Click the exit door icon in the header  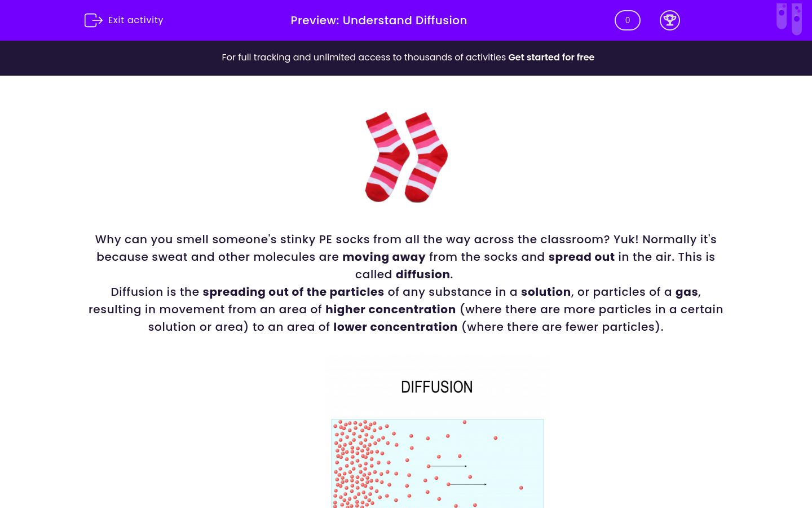94,20
